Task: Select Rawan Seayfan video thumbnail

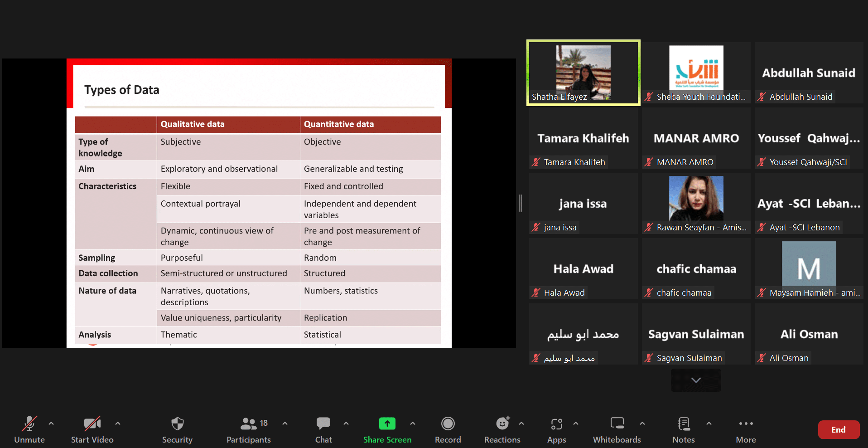Action: coord(696,203)
